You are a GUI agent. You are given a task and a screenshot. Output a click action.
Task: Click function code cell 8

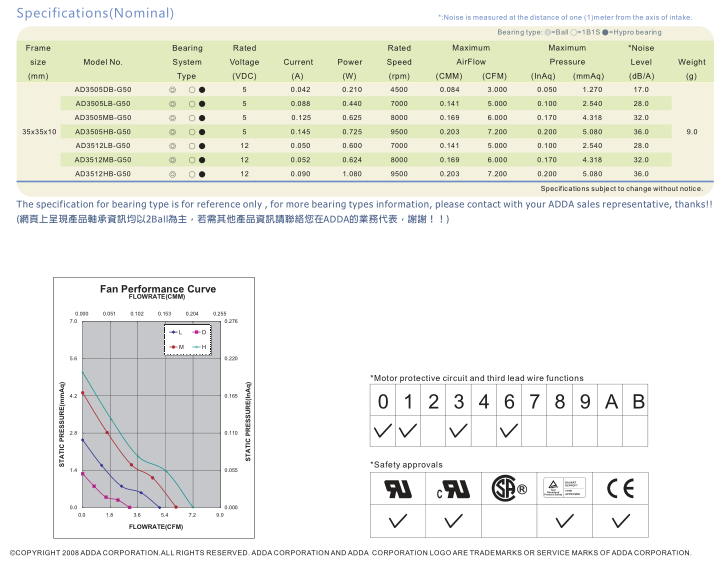(x=560, y=401)
